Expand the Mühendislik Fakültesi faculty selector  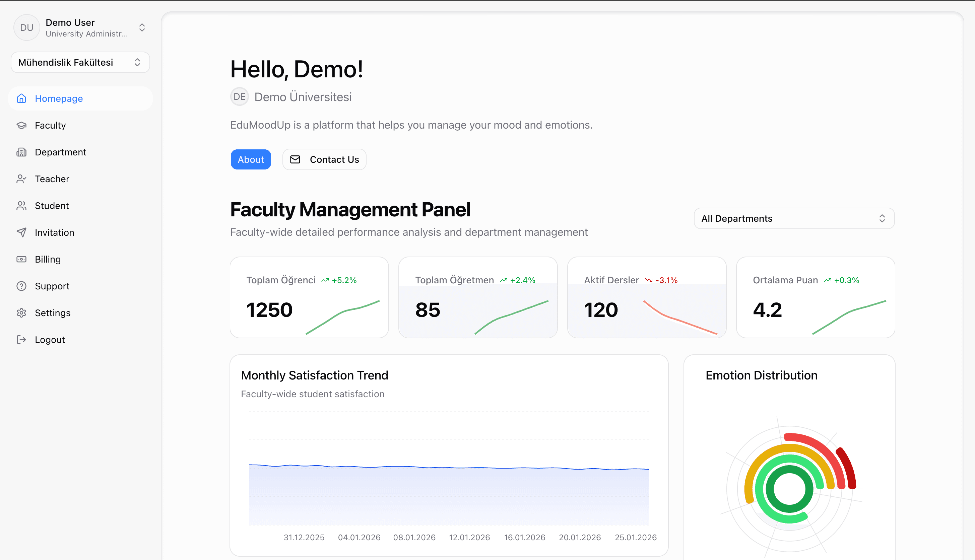point(137,62)
